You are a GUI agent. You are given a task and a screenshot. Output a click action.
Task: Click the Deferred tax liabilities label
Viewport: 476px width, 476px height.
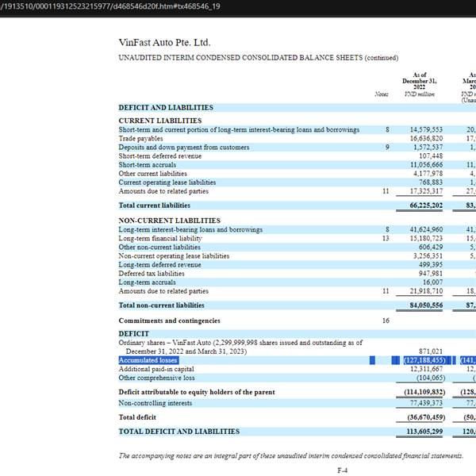(152, 274)
